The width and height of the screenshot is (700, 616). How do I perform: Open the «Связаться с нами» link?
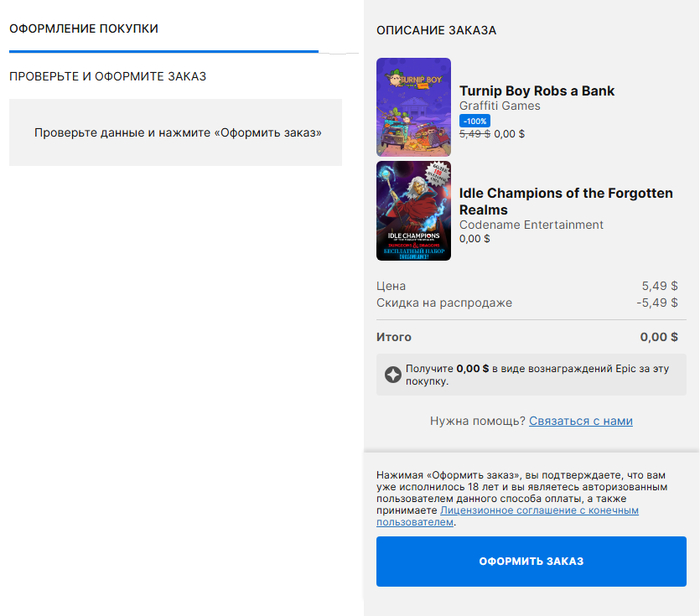[x=580, y=421]
